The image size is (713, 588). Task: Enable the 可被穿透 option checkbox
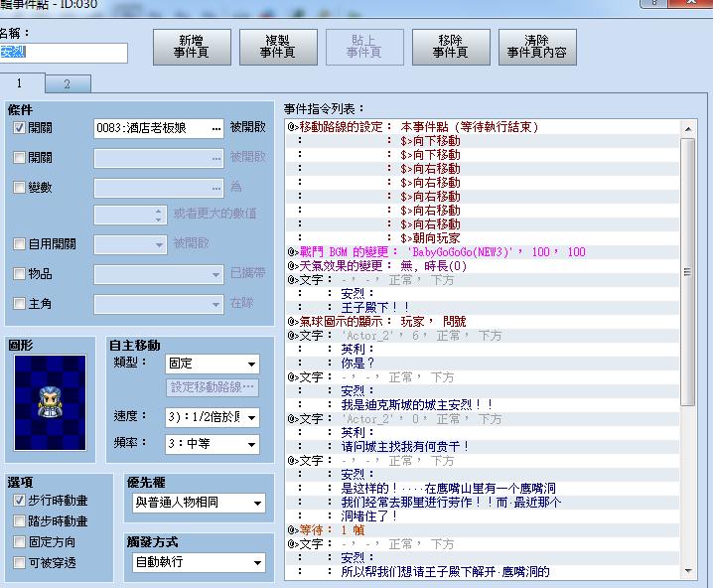coord(19,563)
